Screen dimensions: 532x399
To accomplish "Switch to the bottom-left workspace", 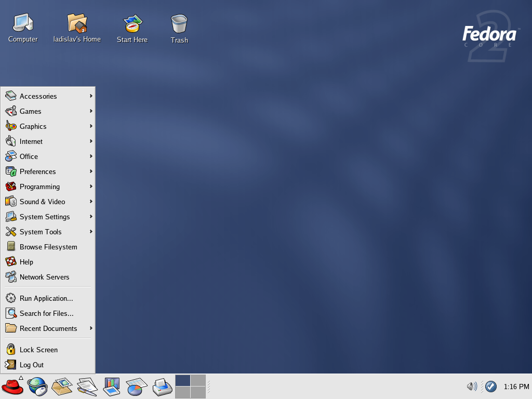I will pyautogui.click(x=183, y=393).
